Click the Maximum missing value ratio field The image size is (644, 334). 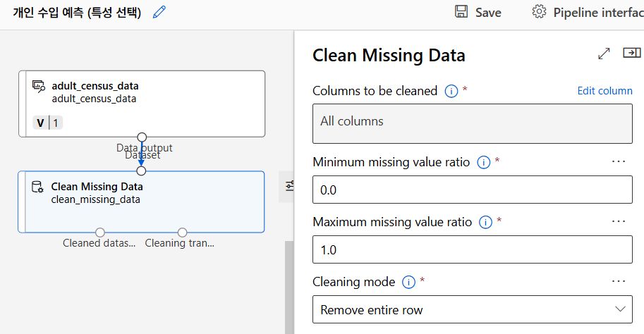(473, 250)
